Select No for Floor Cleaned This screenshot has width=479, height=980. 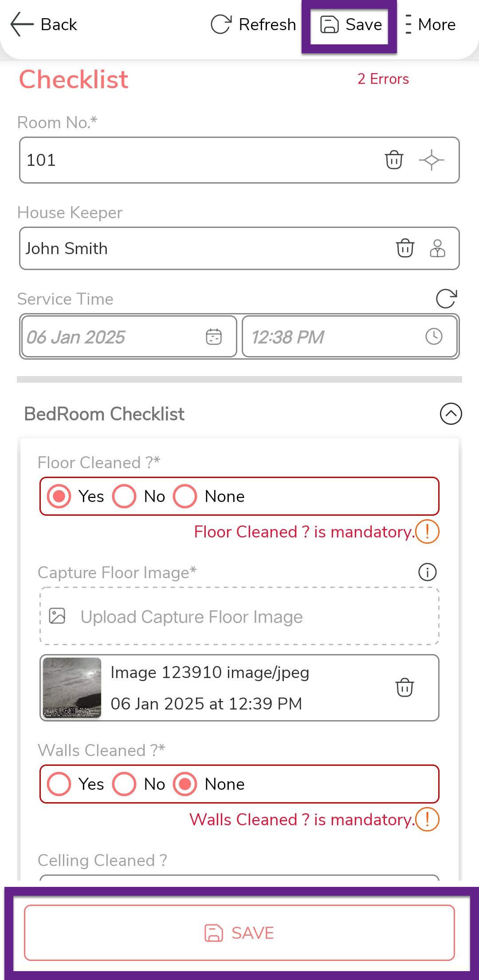[x=124, y=496]
